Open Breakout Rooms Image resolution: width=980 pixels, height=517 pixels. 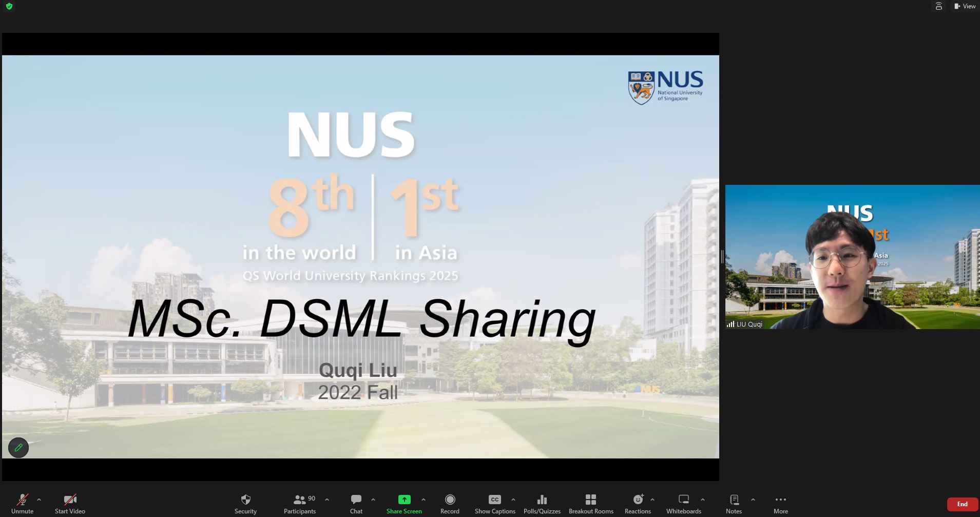[591, 503]
